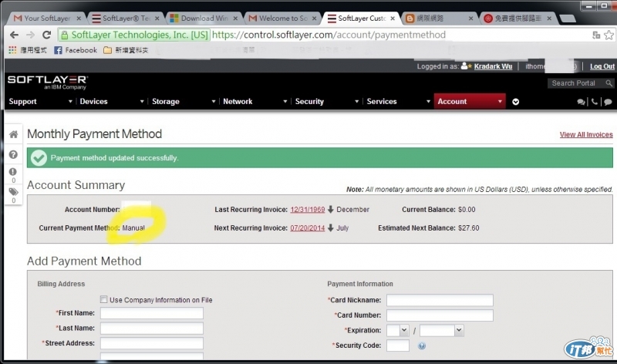The width and height of the screenshot is (617, 364).
Task: Click the single speech bubble icon
Action: pyautogui.click(x=608, y=102)
